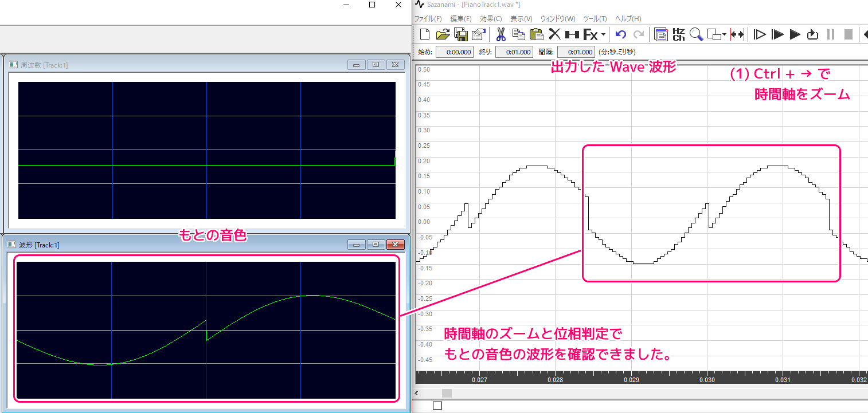Open the window list icon beside HzCh
Image resolution: width=868 pixels, height=413 pixels.
[661, 34]
